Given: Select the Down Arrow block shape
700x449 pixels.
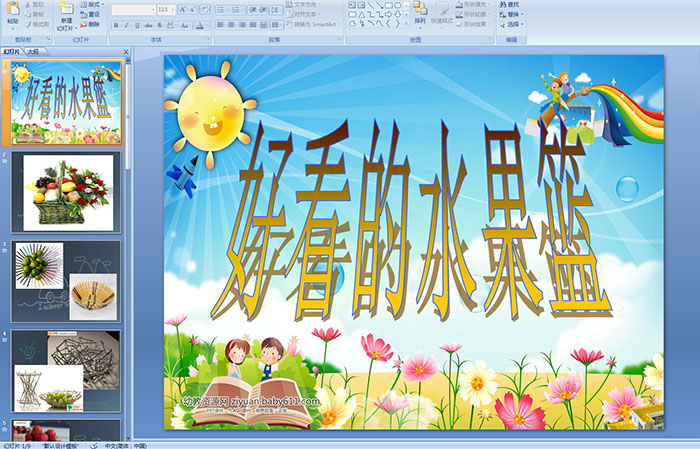Looking at the screenshot, I should pos(398,15).
